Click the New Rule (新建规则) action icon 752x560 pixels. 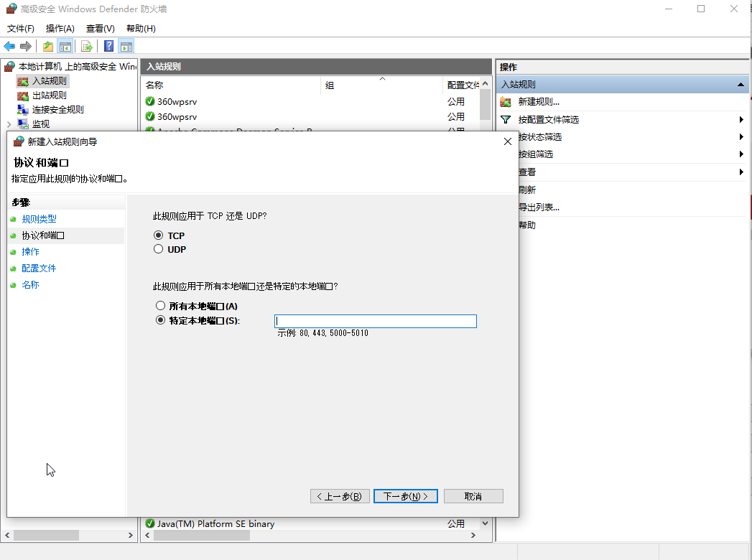tap(506, 102)
